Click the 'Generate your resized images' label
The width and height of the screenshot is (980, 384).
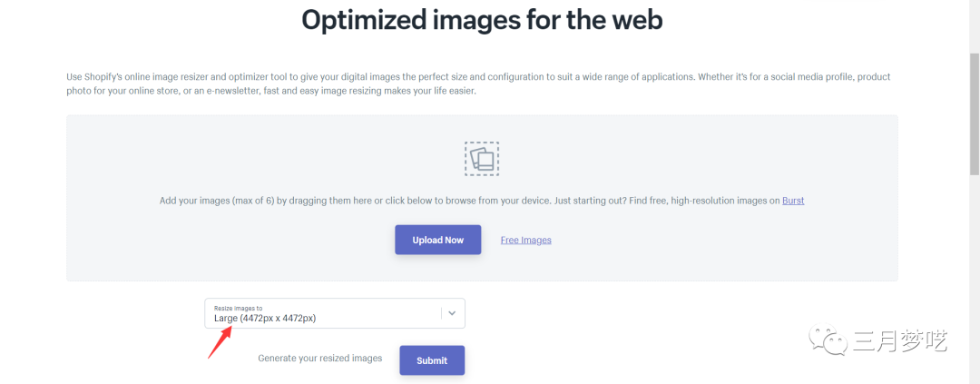(320, 359)
